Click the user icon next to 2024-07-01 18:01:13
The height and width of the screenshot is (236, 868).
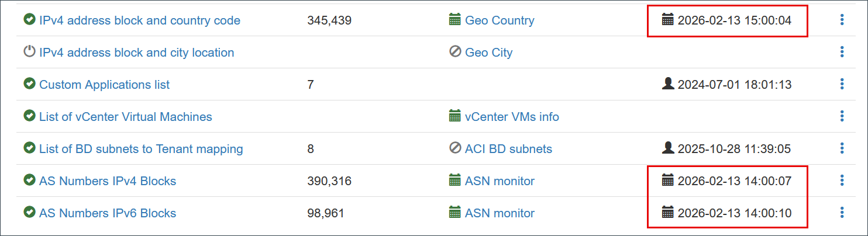coord(668,84)
